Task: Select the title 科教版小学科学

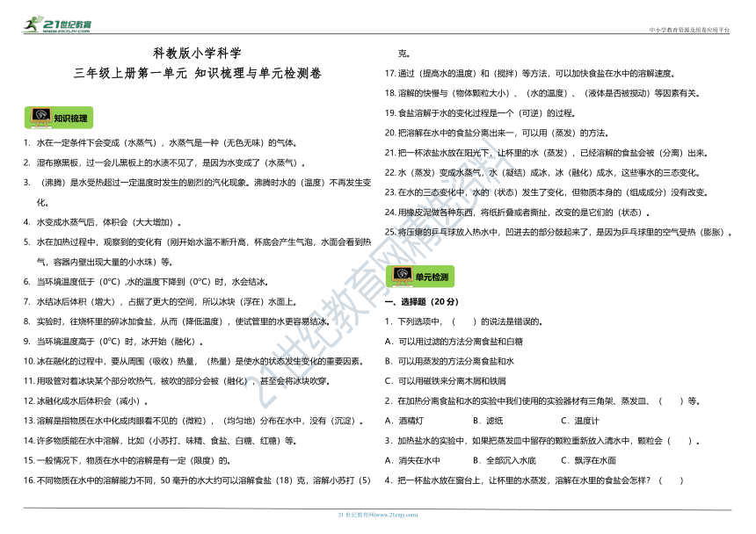Action: tap(197, 53)
